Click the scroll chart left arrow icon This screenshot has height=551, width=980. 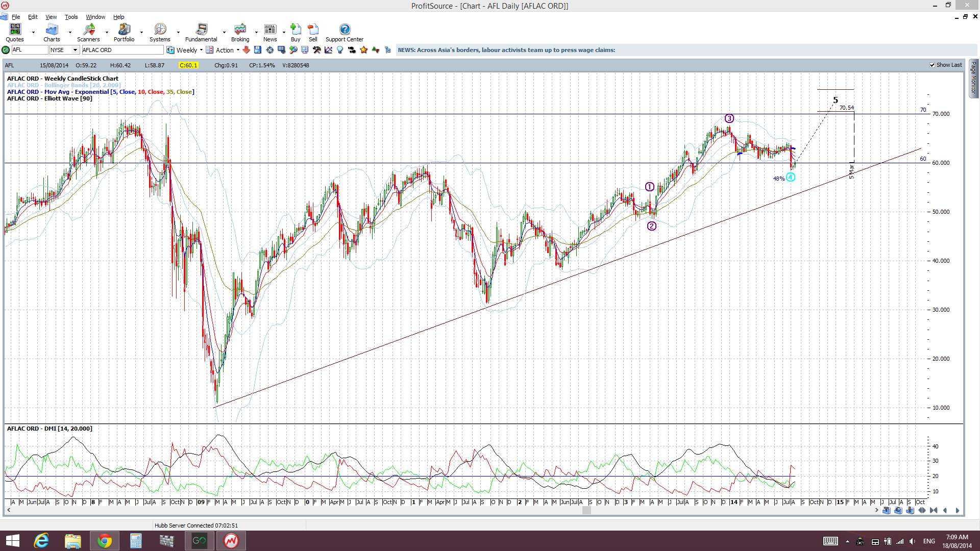(x=945, y=510)
